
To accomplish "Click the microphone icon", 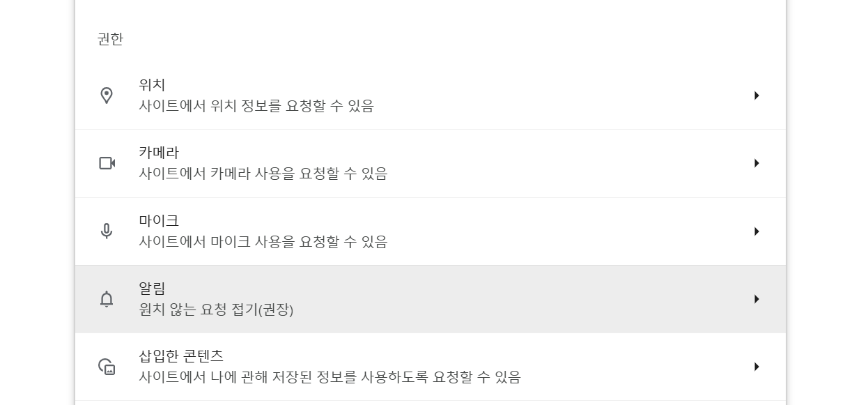I will click(107, 231).
